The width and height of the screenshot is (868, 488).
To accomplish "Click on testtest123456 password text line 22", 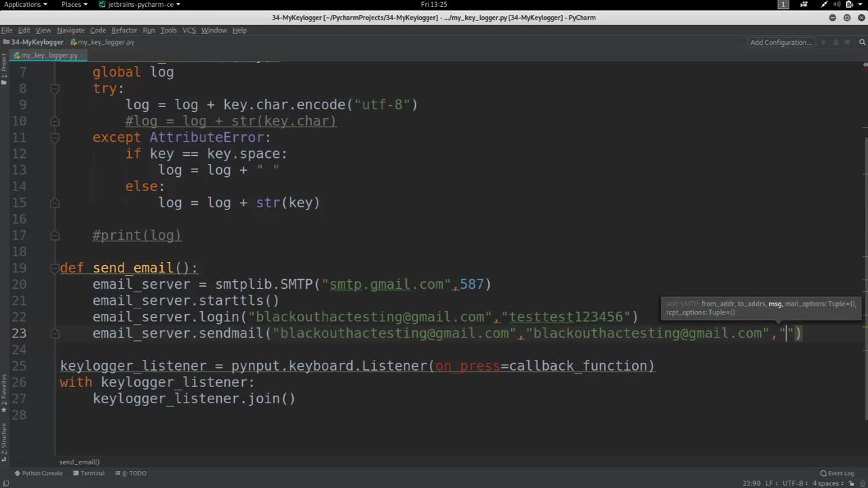I will [566, 317].
